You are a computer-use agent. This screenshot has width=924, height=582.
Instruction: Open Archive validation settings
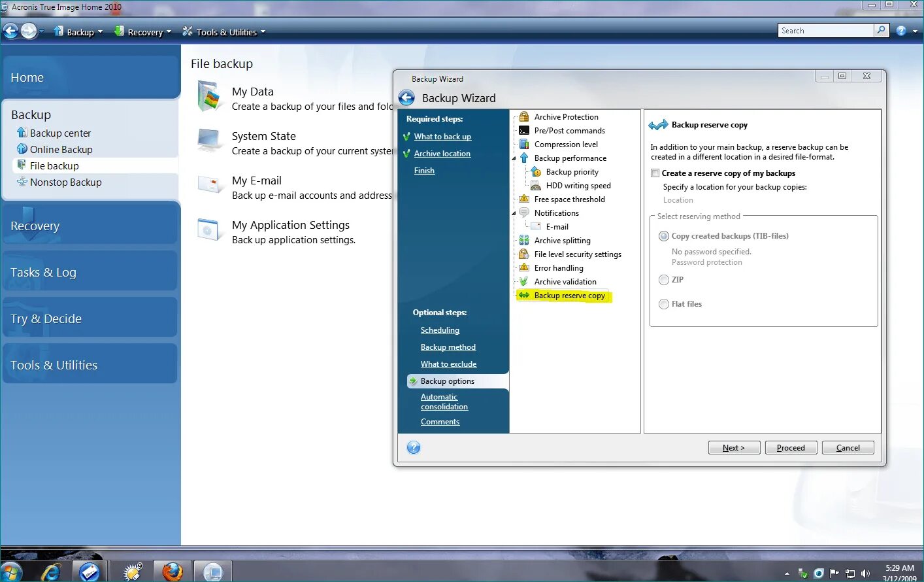click(565, 281)
